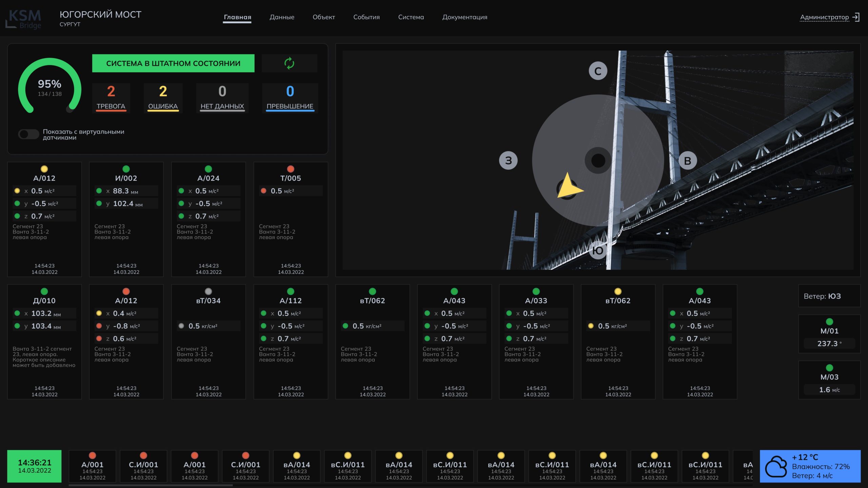Open the Данные tab
Image resolution: width=868 pixels, height=488 pixels.
tap(282, 17)
